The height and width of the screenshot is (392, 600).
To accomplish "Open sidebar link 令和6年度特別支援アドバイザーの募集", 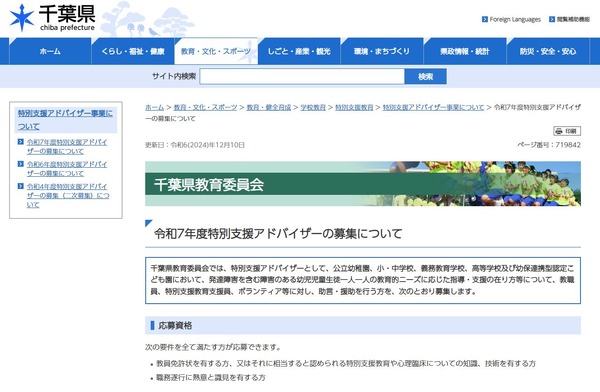I will coord(67,169).
